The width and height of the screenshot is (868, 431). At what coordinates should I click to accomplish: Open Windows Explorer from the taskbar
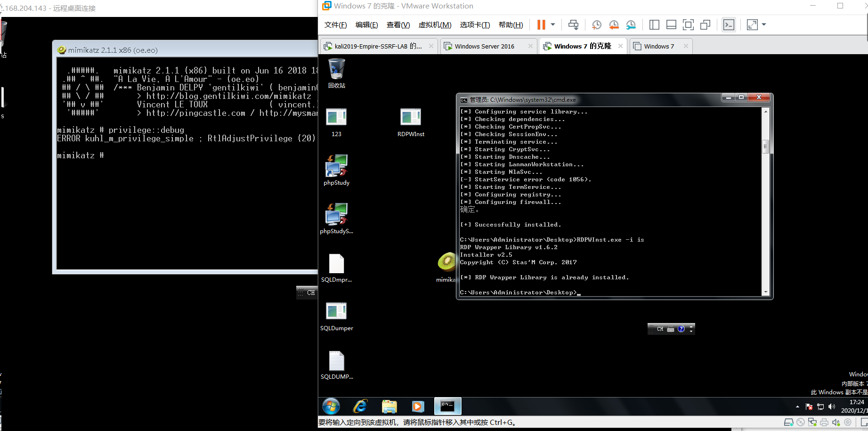(389, 406)
